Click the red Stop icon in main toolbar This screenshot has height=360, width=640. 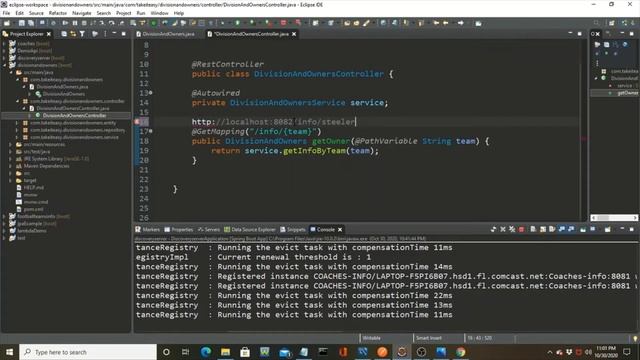(283, 23)
